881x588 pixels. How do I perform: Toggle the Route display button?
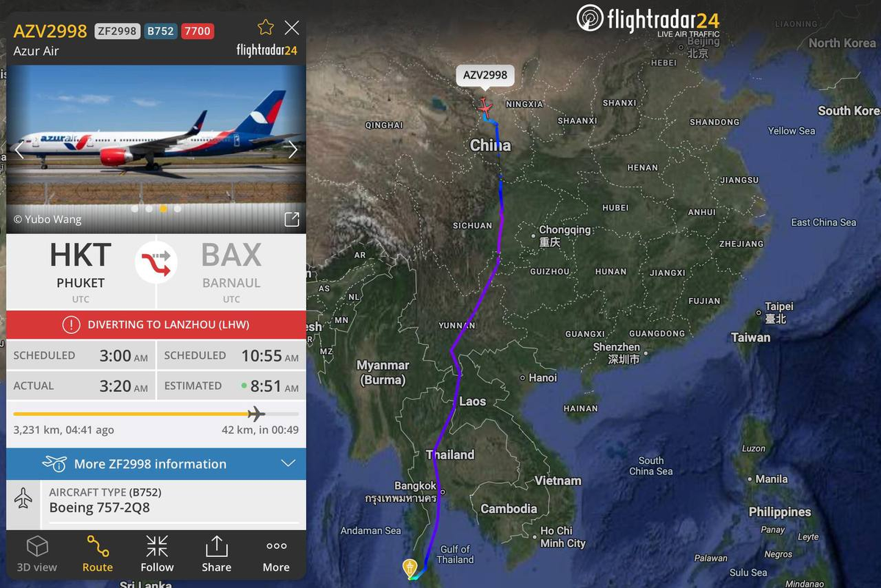click(x=98, y=553)
